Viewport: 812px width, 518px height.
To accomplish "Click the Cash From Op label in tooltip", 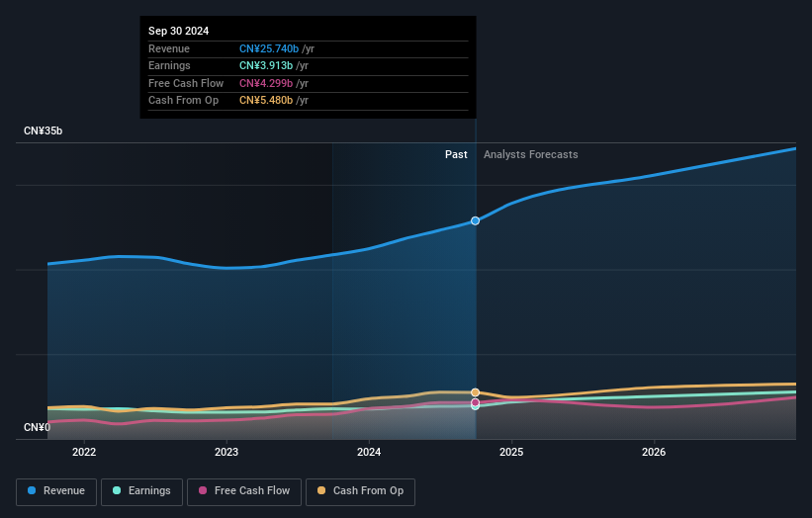I will [x=183, y=101].
